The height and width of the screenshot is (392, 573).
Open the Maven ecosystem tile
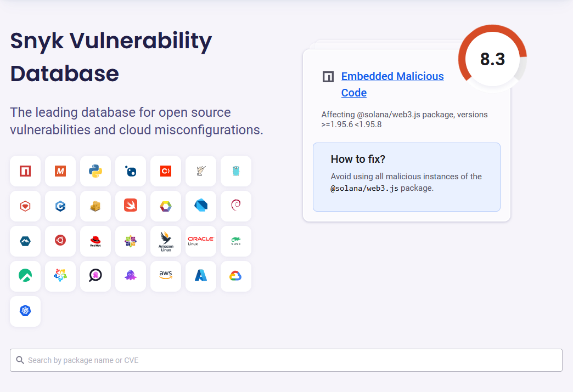point(60,171)
